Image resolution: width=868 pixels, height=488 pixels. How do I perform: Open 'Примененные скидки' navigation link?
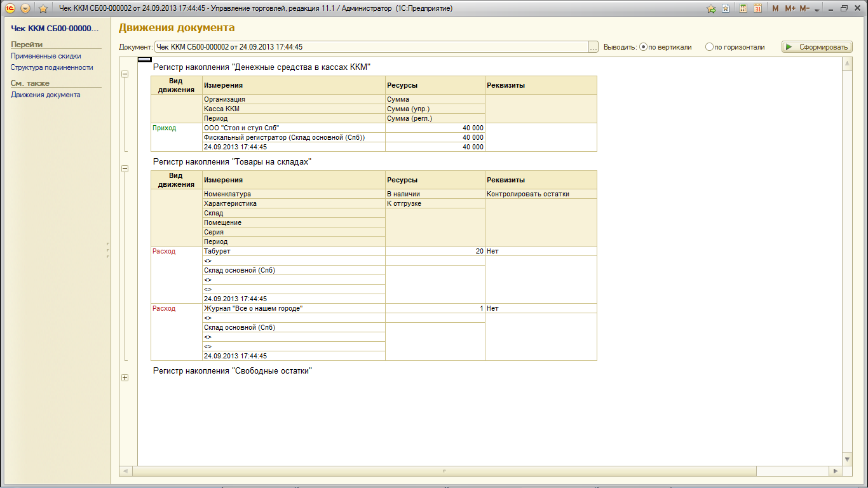pos(46,56)
